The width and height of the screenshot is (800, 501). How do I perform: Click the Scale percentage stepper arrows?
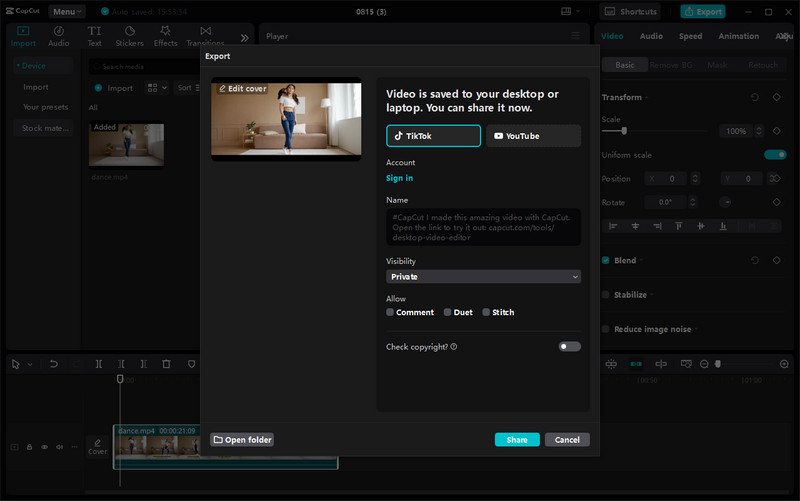pos(759,131)
